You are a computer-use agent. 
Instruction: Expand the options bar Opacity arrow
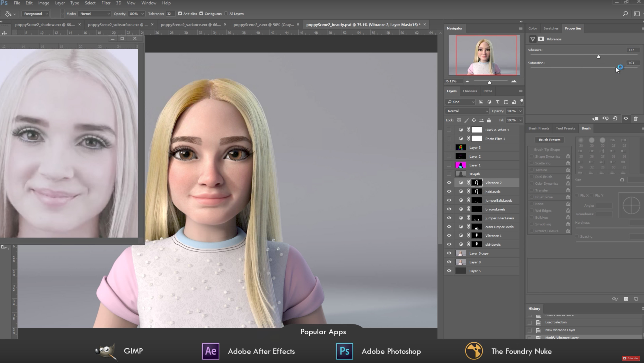[143, 14]
